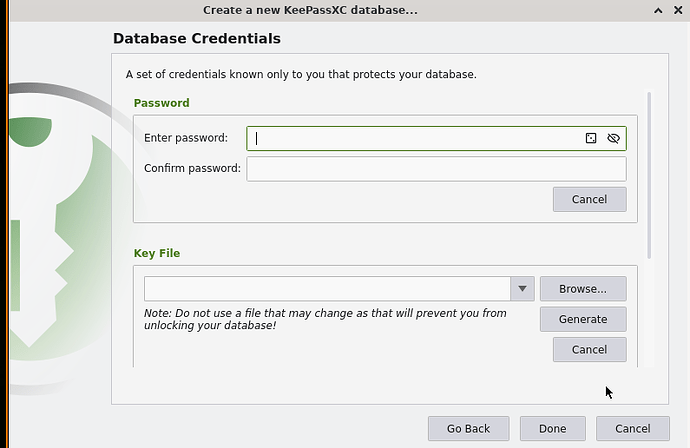The width and height of the screenshot is (690, 448).
Task: Cancel the Password section
Action: point(589,200)
